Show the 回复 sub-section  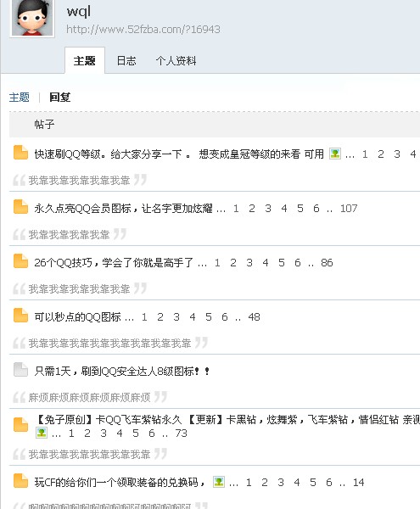(x=59, y=97)
